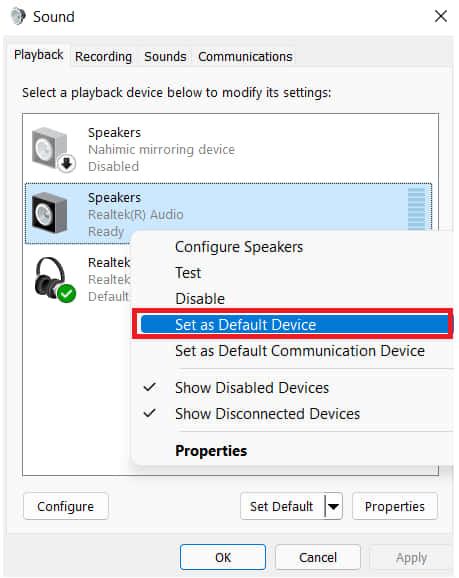Open Properties from the context menu

pyautogui.click(x=211, y=450)
